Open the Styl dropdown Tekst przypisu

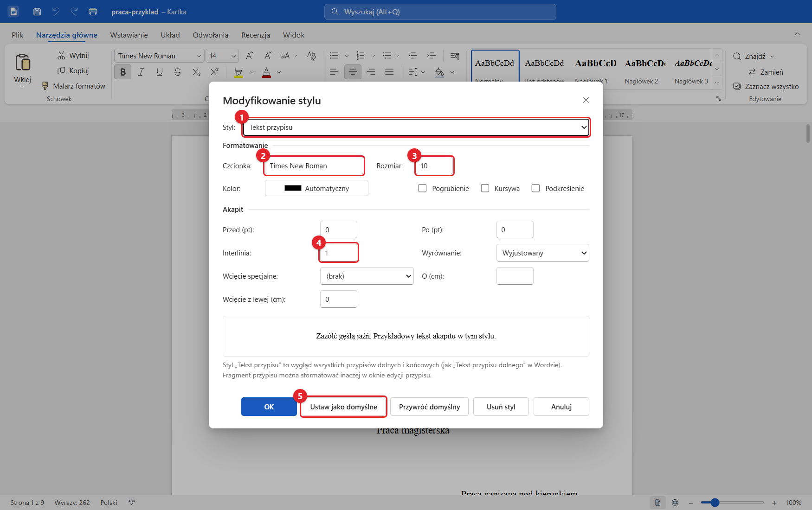(x=416, y=127)
